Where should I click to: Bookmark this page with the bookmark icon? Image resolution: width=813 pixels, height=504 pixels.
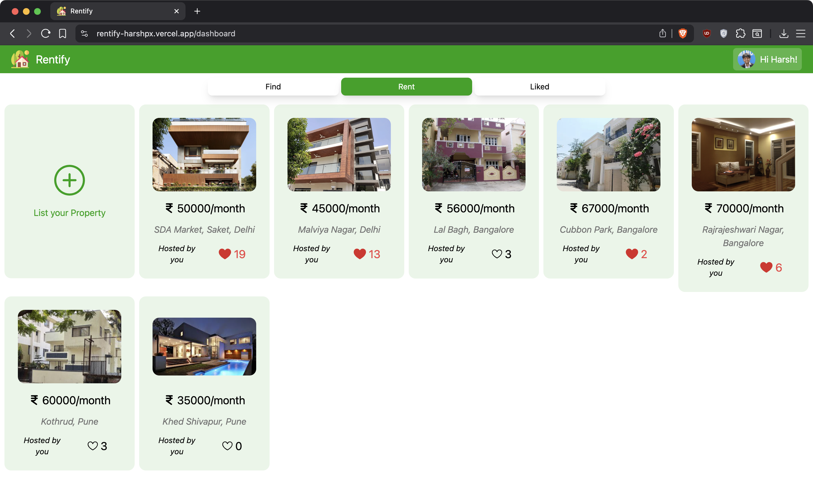click(x=62, y=33)
